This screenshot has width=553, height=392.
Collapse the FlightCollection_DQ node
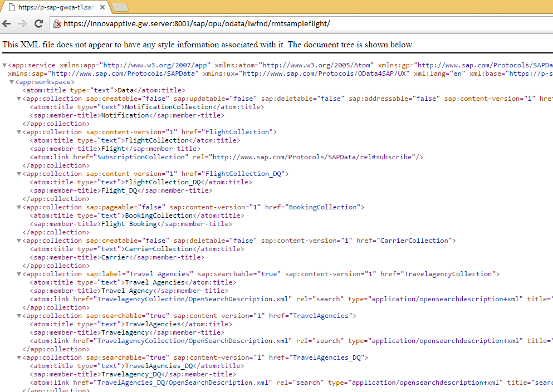click(x=19, y=174)
